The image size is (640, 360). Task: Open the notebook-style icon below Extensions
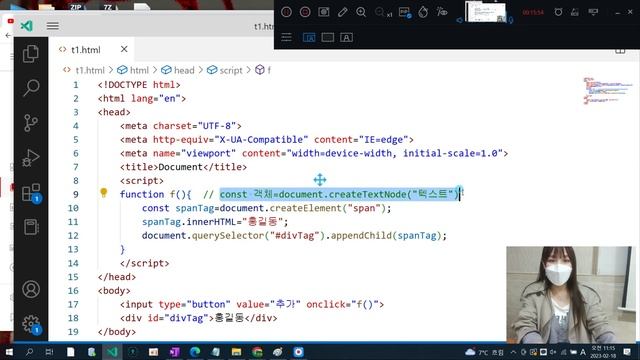point(31,227)
